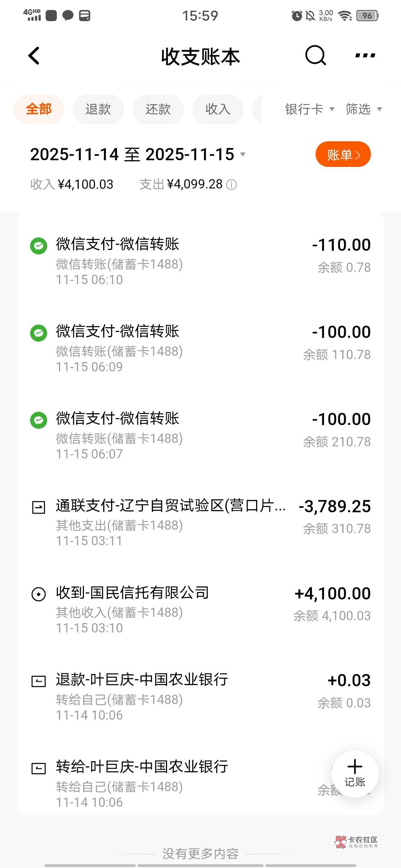Open search with the magnifier icon
This screenshot has height=868, width=401.
coord(315,56)
